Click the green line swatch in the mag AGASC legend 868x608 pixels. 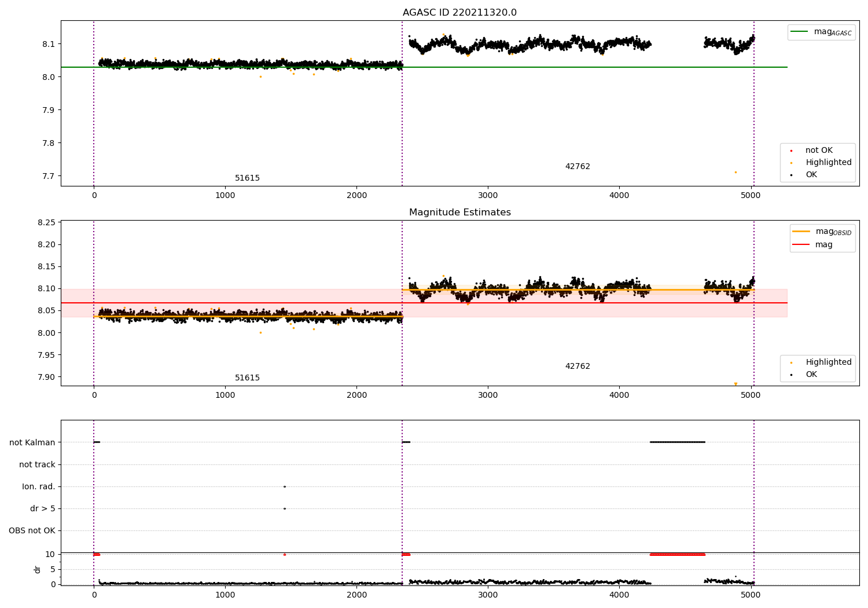(x=800, y=32)
